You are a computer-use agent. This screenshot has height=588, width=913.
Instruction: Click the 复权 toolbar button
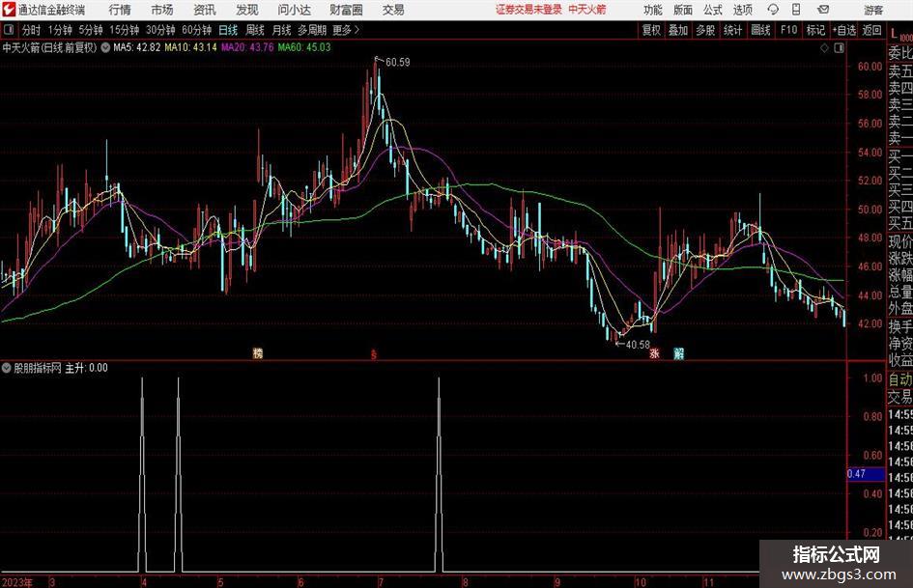pyautogui.click(x=651, y=30)
